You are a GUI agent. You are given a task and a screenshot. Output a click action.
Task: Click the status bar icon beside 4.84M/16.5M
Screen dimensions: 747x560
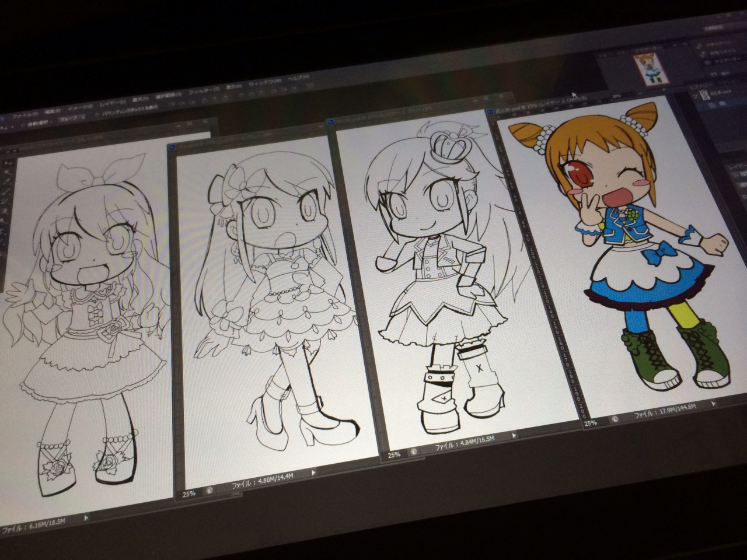(x=413, y=451)
